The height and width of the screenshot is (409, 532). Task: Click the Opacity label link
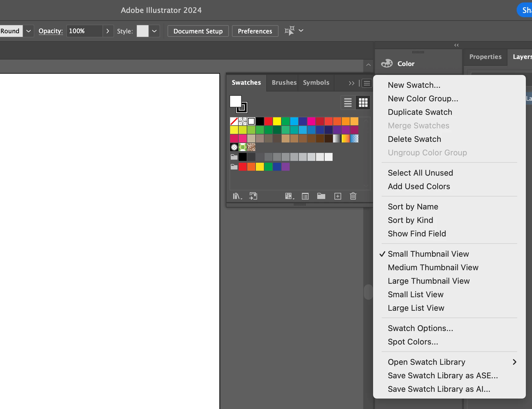[x=51, y=31]
